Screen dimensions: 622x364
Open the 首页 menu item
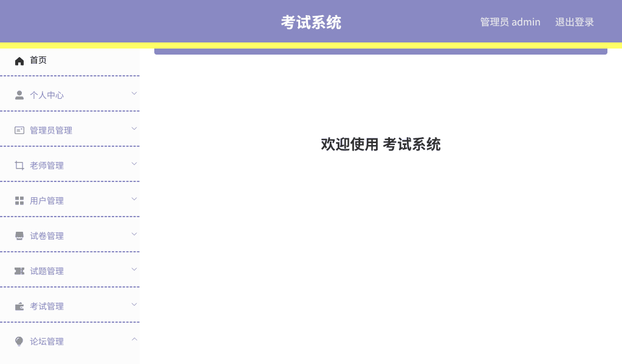[38, 60]
